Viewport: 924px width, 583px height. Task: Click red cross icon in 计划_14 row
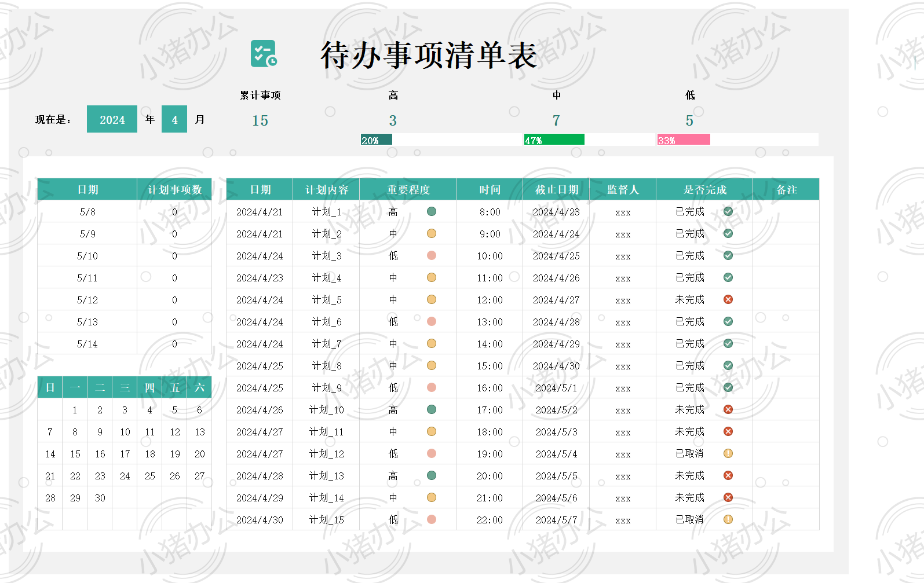click(x=728, y=497)
